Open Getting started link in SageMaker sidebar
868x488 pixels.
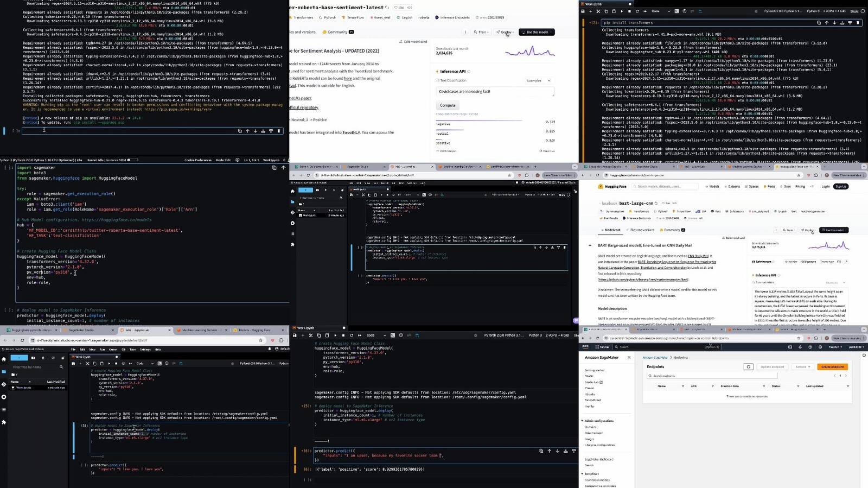[x=595, y=370]
